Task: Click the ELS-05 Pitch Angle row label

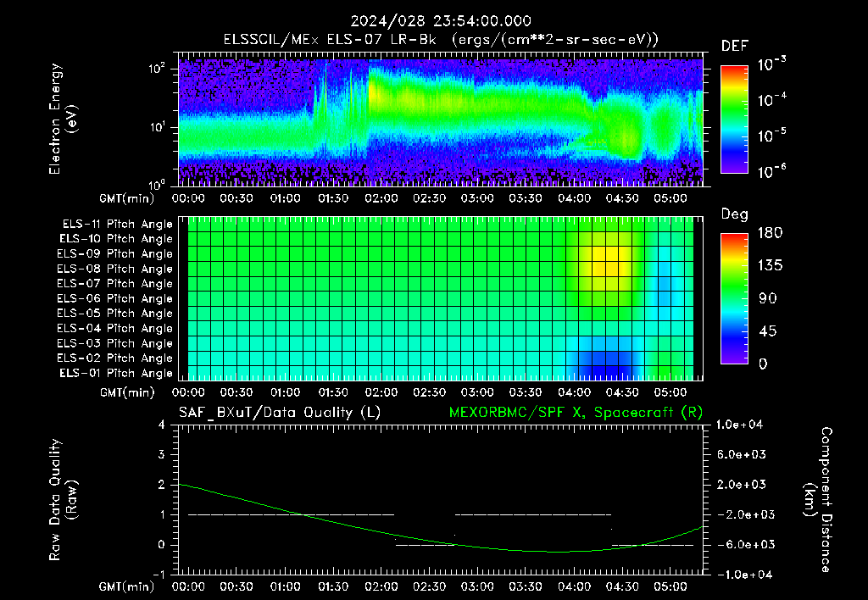Action: (x=115, y=314)
